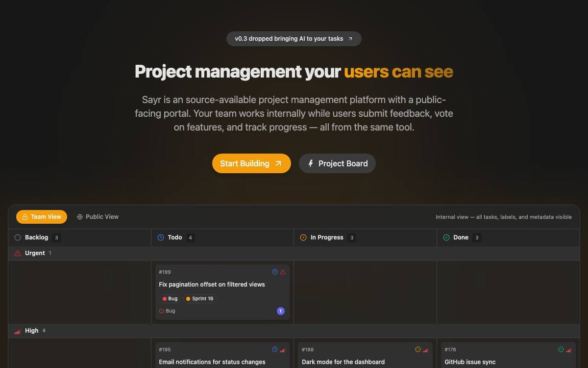Click the assignee avatar on task #199

[281, 311]
